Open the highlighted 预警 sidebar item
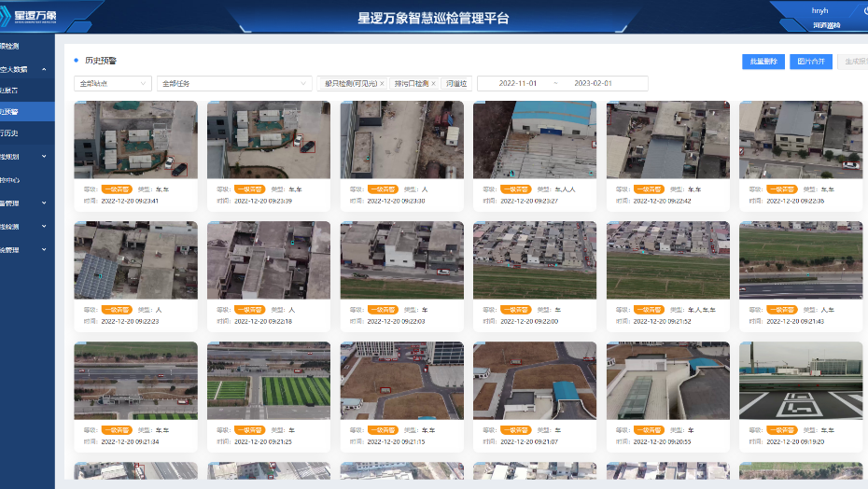The height and width of the screenshot is (489, 868). pos(11,112)
